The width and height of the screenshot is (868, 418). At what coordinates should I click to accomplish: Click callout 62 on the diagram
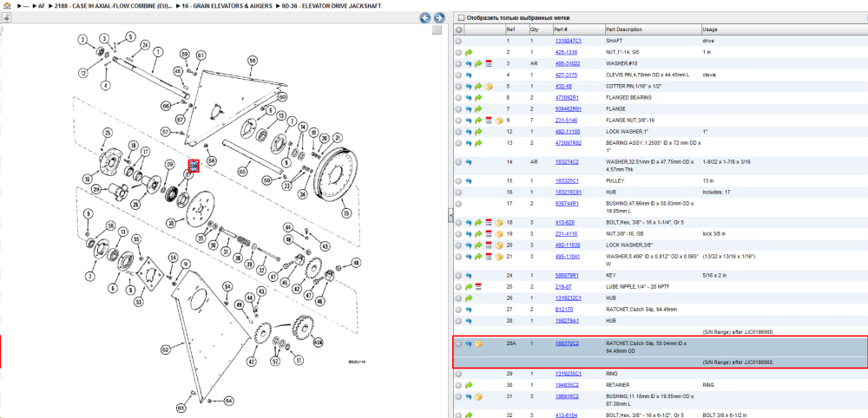(164, 349)
